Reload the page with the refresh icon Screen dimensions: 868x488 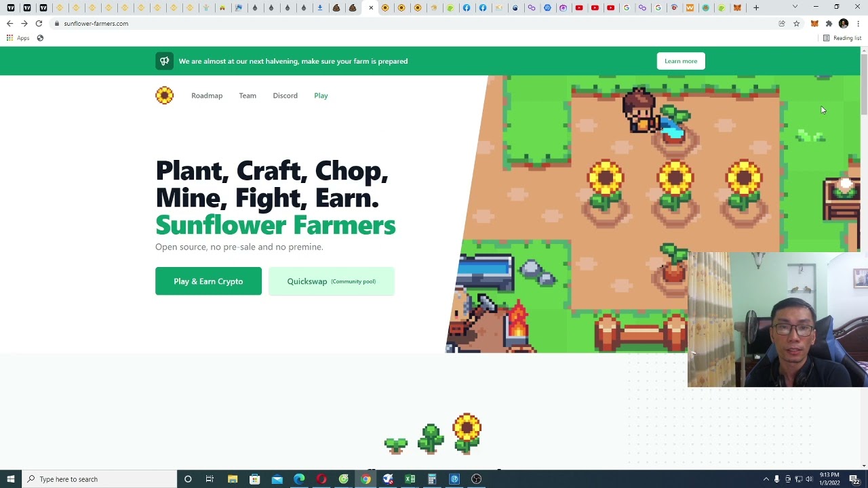pos(39,24)
